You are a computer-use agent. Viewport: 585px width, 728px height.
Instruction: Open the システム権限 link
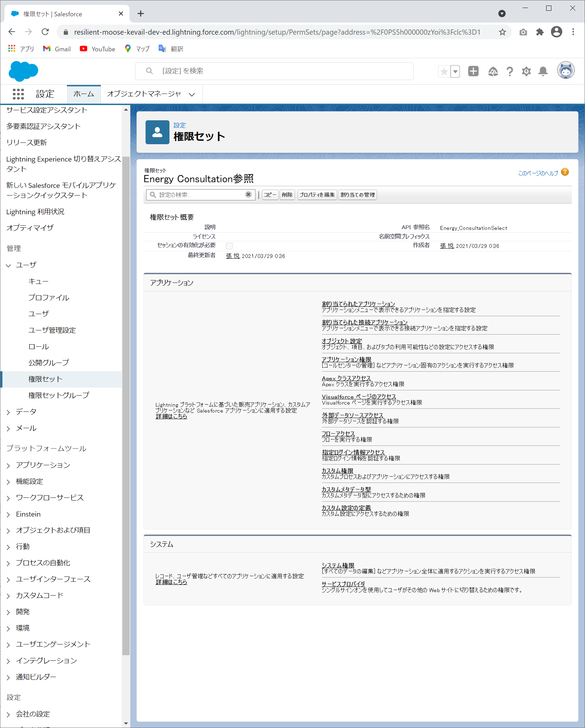pyautogui.click(x=338, y=565)
